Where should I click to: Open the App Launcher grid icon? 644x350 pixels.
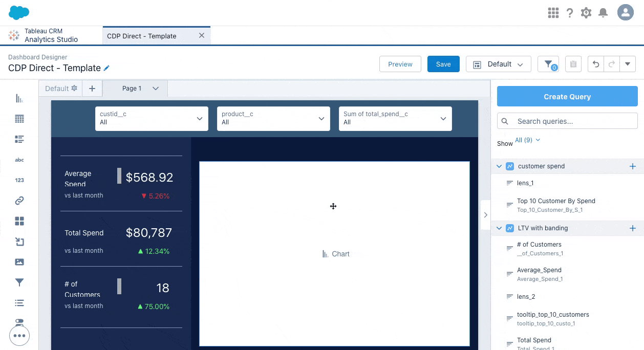coord(553,13)
